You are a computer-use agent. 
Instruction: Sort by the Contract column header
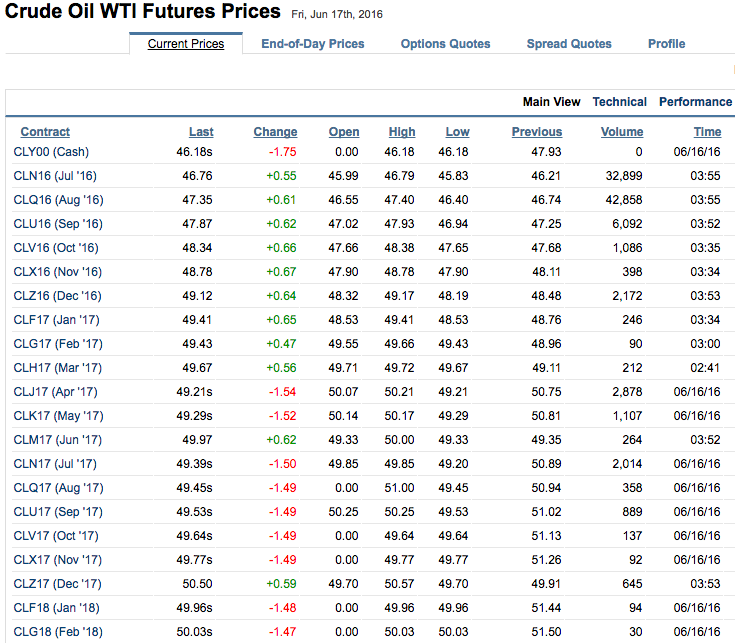point(45,132)
